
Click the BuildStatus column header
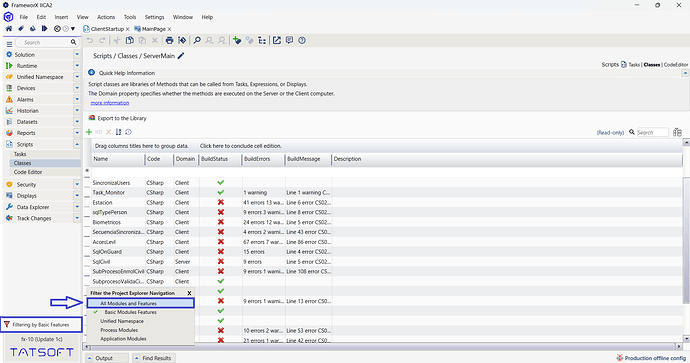[x=220, y=159]
